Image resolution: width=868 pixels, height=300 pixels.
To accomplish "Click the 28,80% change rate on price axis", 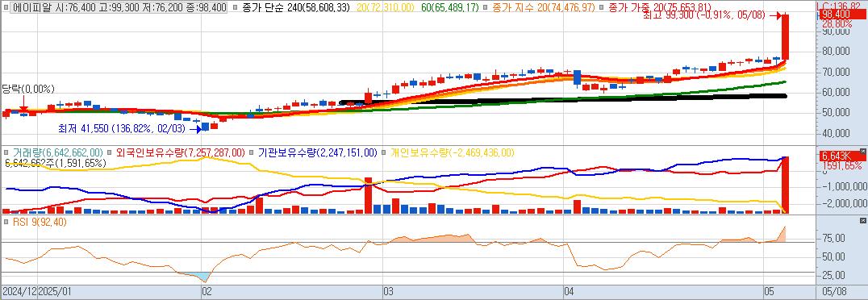I will [837, 24].
